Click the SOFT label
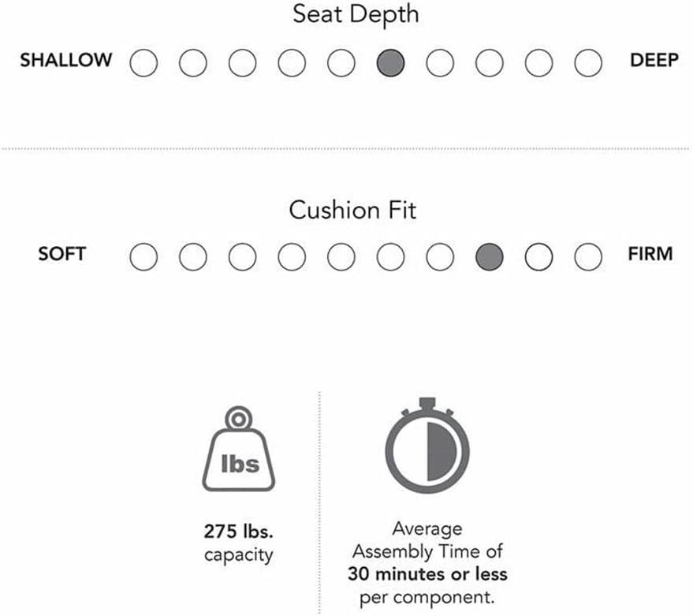 point(61,254)
